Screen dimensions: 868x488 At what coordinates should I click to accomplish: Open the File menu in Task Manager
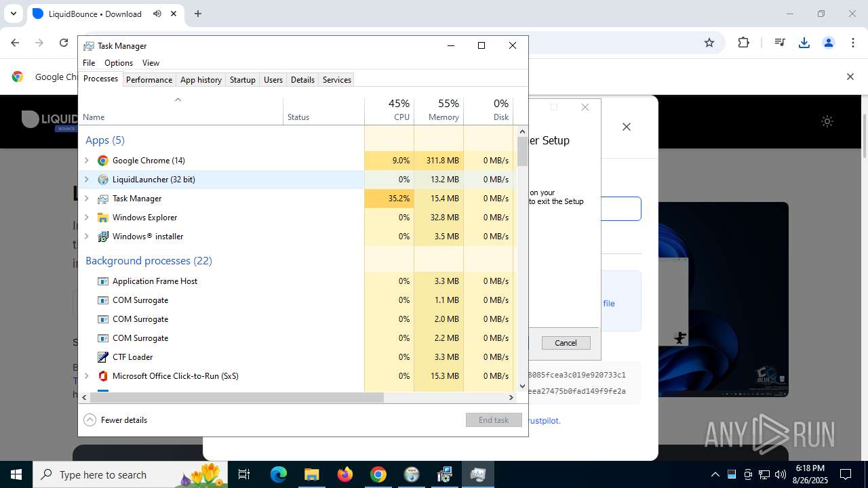coord(89,63)
